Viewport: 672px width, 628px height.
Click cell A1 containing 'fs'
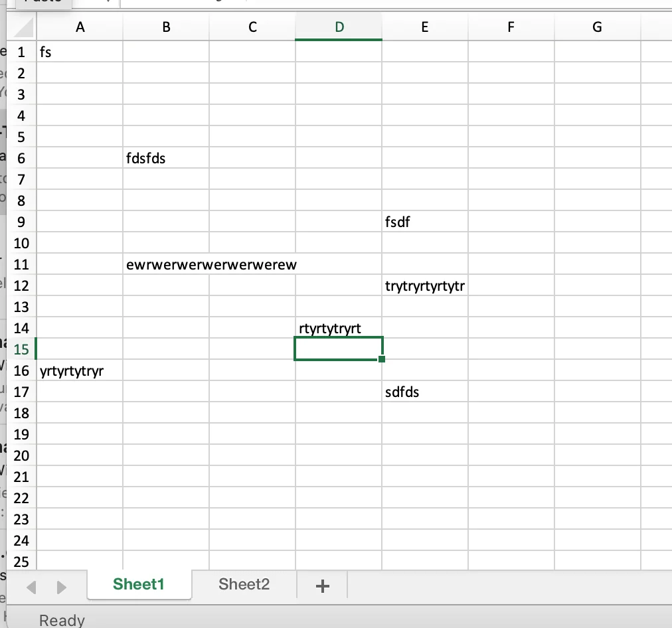tap(80, 52)
